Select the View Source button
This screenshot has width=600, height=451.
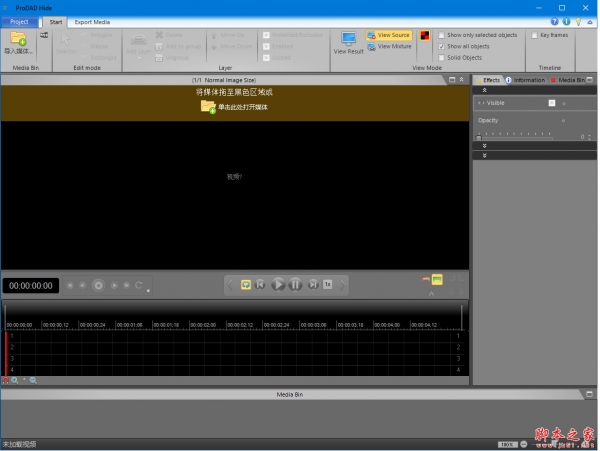389,35
